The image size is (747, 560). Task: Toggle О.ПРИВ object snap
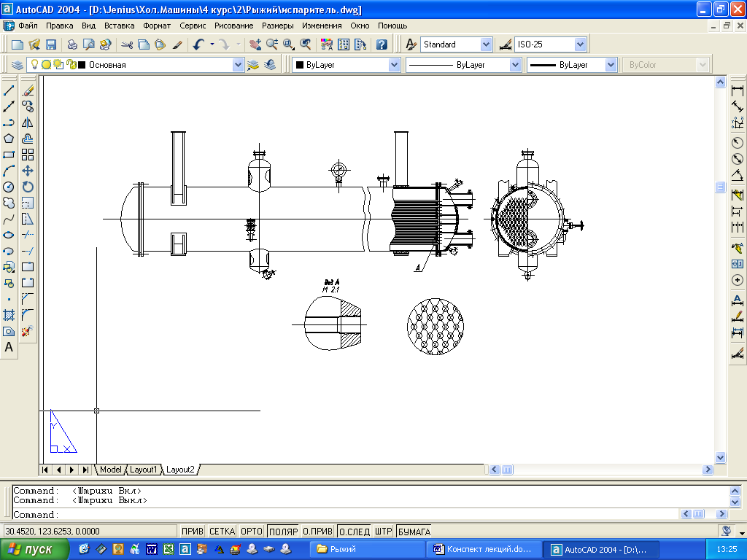point(318,531)
